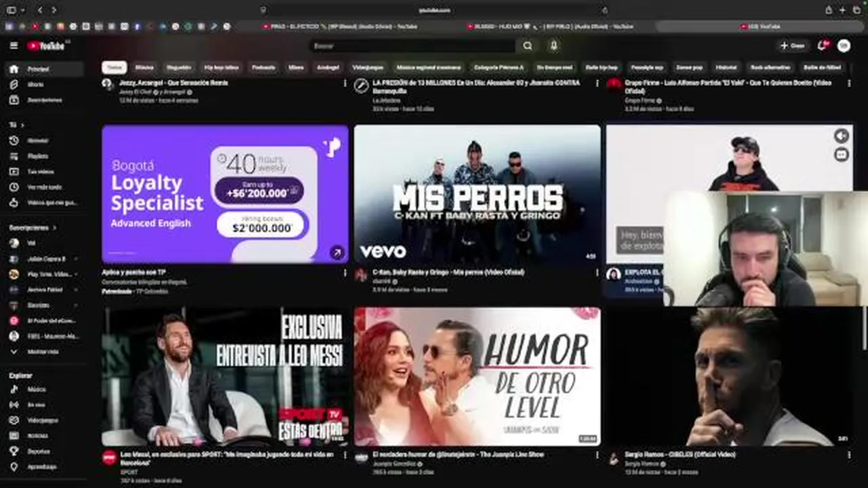Select the Música filter chip
The image size is (868, 488).
(x=144, y=68)
